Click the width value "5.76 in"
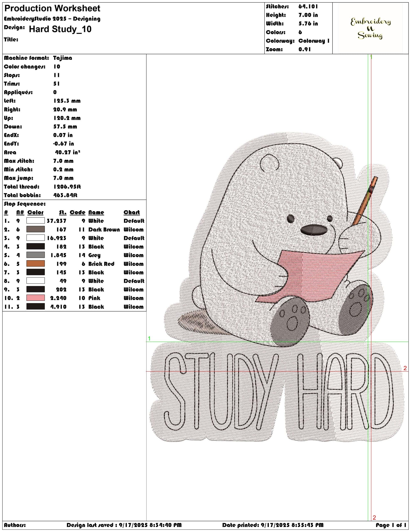This screenshot has width=411, height=532. (x=308, y=23)
